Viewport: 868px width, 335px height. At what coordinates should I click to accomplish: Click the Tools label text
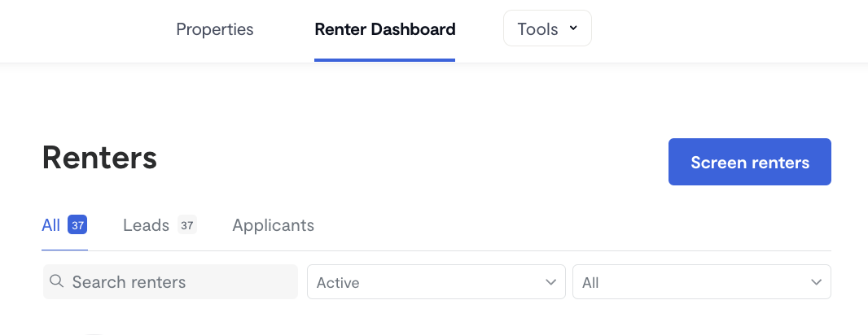[537, 29]
